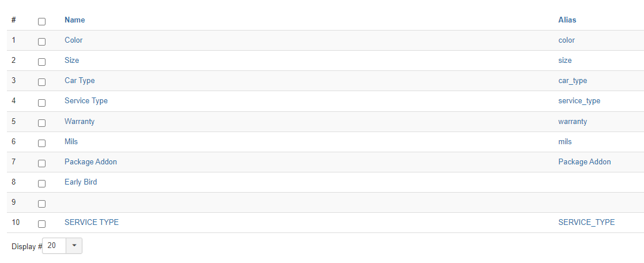This screenshot has width=644, height=263.
Task: Open the Service Type entry
Action: 86,100
